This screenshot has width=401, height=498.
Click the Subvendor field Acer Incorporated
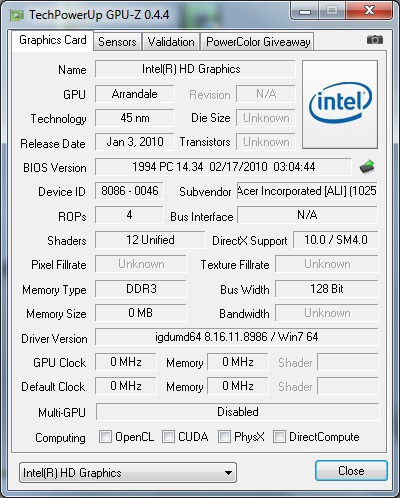(x=307, y=191)
